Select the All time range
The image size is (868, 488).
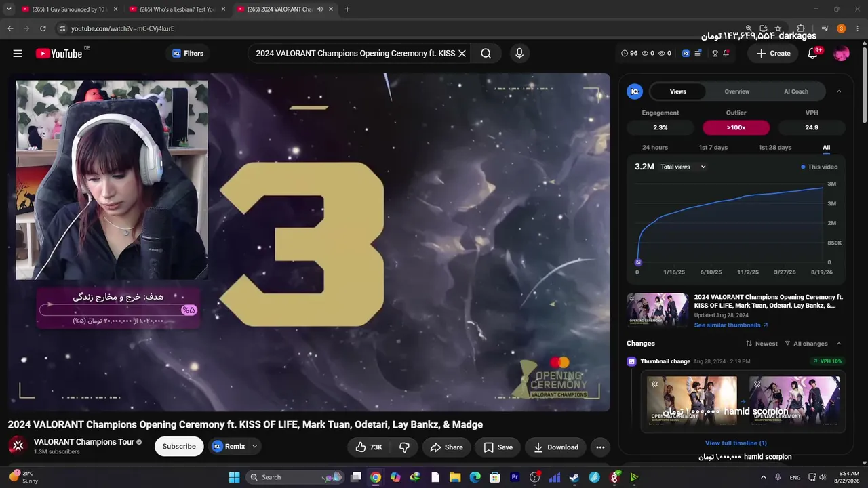tap(826, 148)
